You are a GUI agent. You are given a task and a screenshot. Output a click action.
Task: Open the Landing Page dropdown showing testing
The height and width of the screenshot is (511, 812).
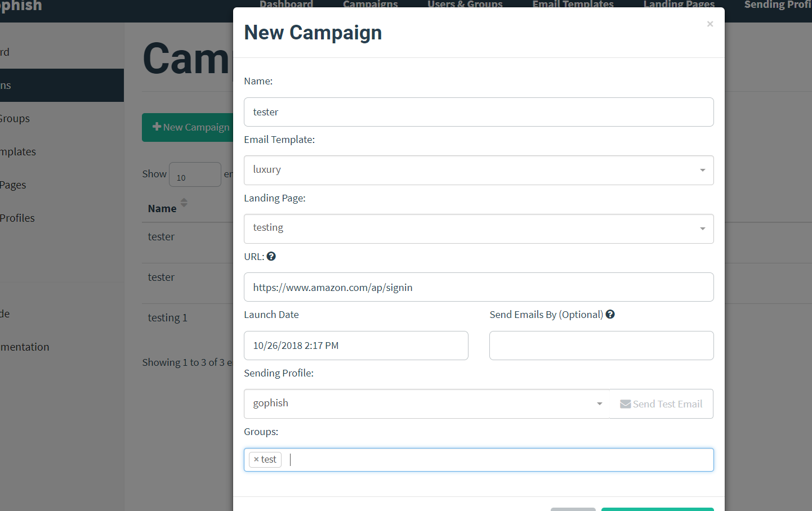(479, 228)
